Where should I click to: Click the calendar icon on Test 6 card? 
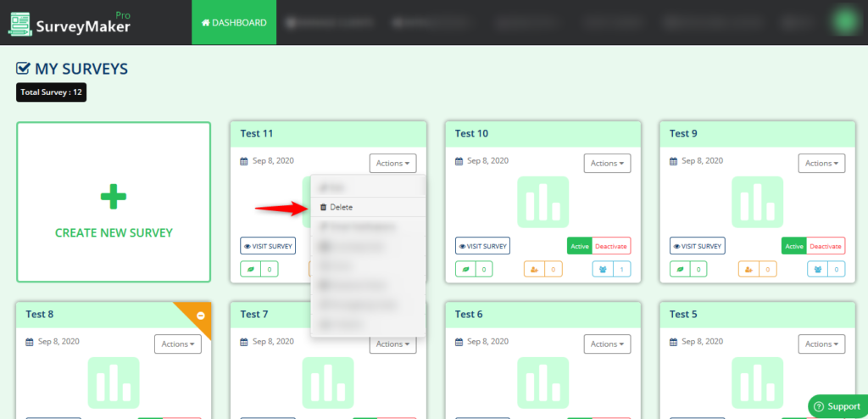click(459, 342)
